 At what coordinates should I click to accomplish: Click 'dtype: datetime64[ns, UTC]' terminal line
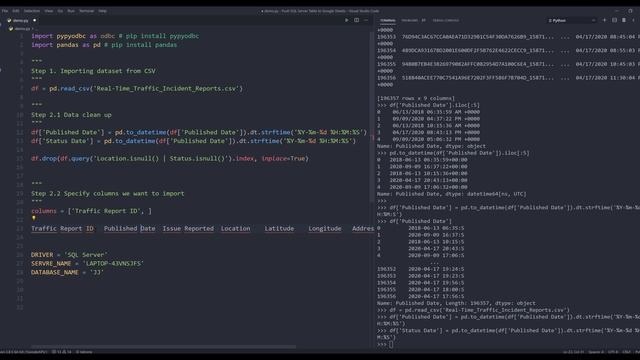tap(485, 194)
